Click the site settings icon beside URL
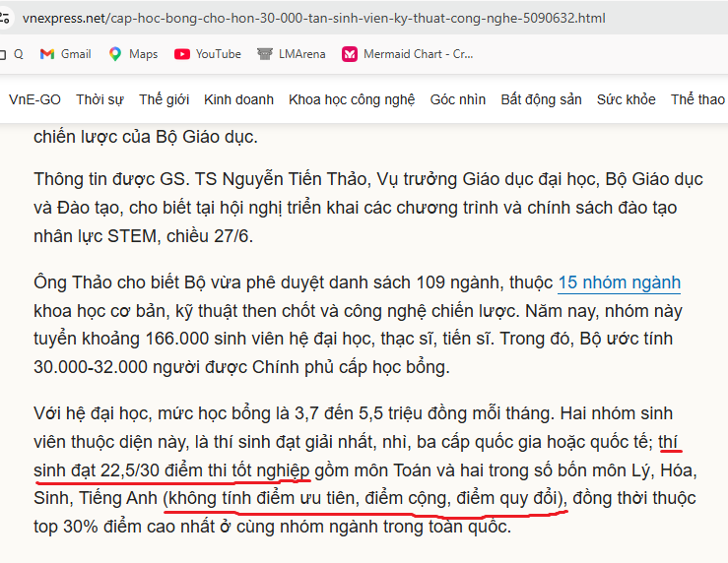The height and width of the screenshot is (563, 728). tap(4, 18)
